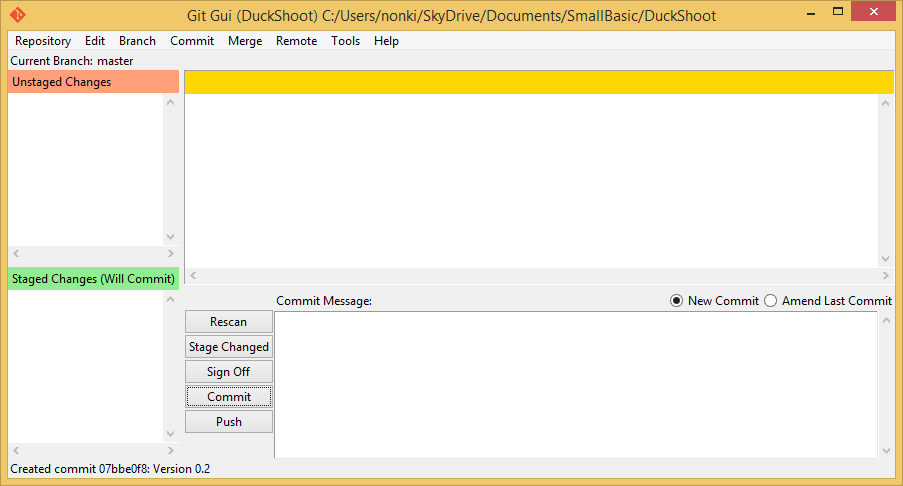Image resolution: width=903 pixels, height=486 pixels.
Task: Open the Commit menu
Action: [192, 41]
